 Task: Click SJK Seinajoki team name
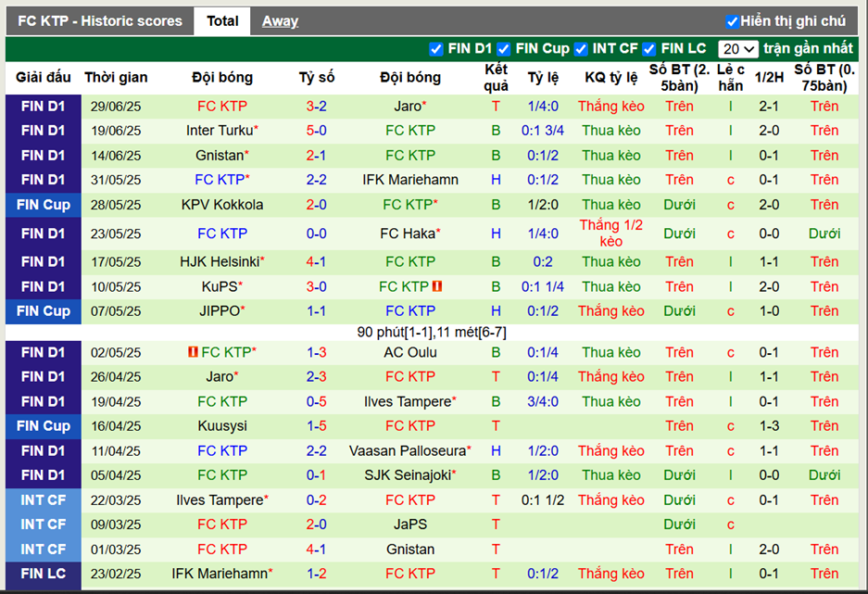410,475
